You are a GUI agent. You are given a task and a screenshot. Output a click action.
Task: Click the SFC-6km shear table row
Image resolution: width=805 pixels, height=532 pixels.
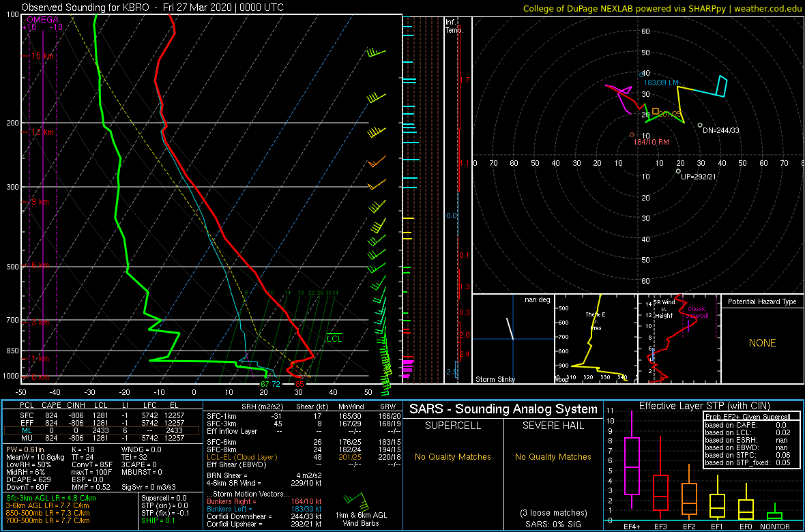point(303,441)
